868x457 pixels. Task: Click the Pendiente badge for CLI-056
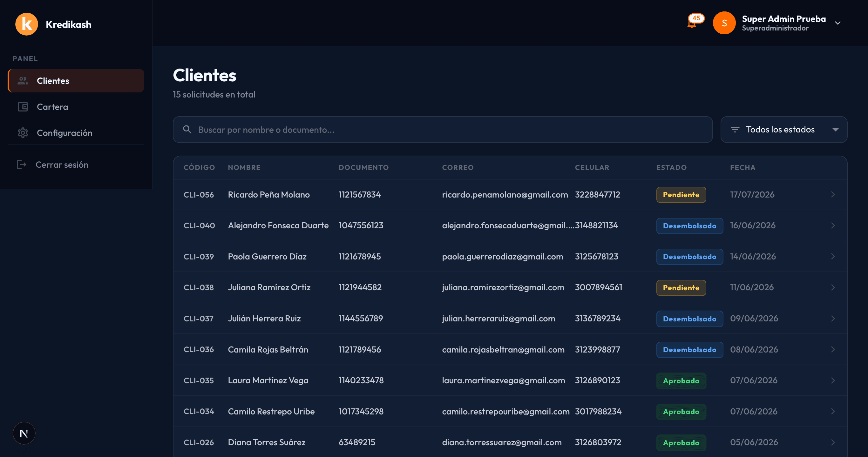(x=681, y=195)
